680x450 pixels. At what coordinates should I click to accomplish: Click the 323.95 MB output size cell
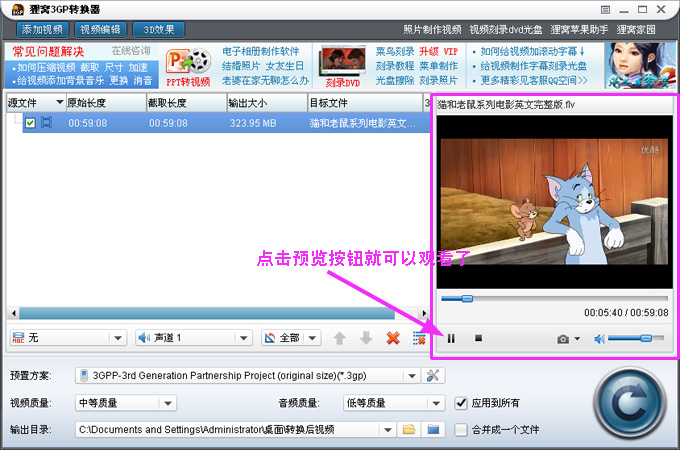[253, 123]
